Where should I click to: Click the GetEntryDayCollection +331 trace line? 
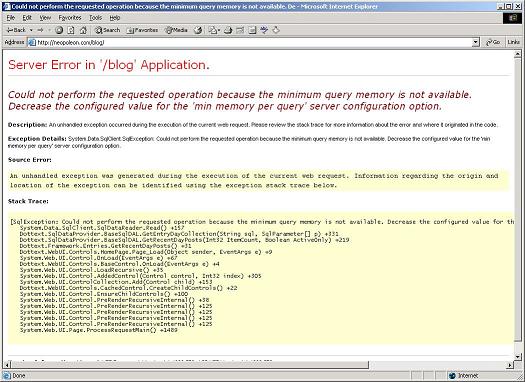coord(179,234)
